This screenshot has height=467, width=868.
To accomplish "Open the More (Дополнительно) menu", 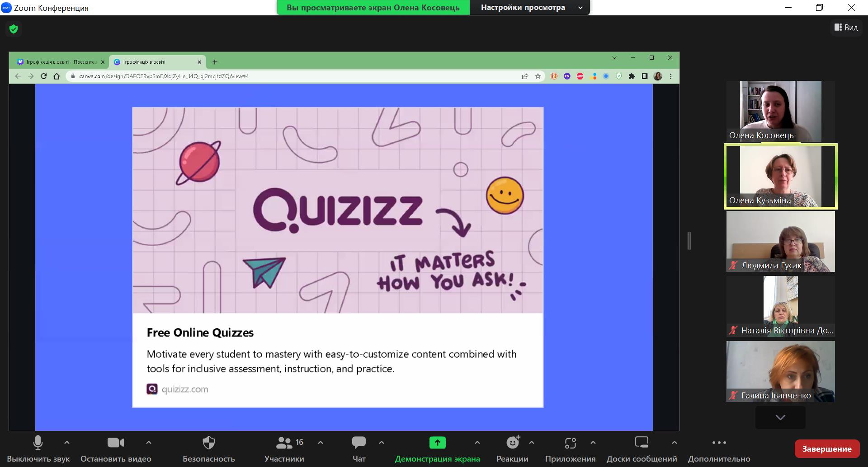I will (x=719, y=448).
